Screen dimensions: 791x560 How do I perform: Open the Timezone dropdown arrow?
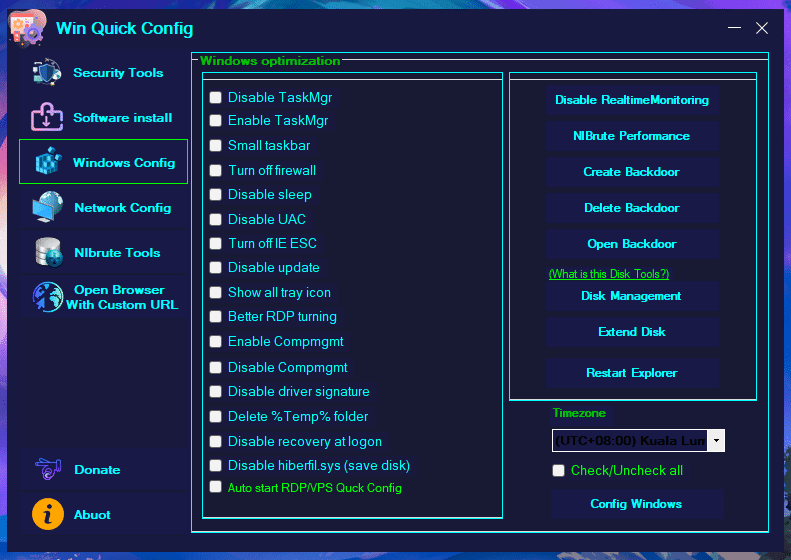coord(716,440)
